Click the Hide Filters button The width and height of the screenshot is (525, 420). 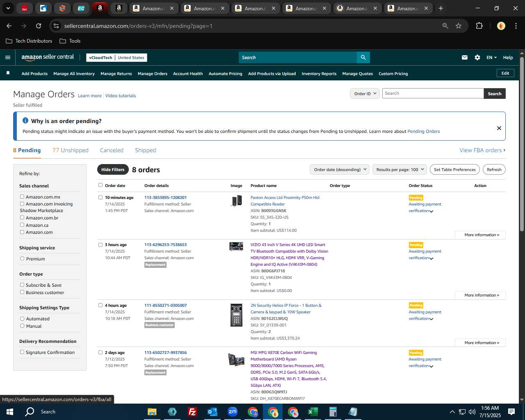(x=113, y=169)
